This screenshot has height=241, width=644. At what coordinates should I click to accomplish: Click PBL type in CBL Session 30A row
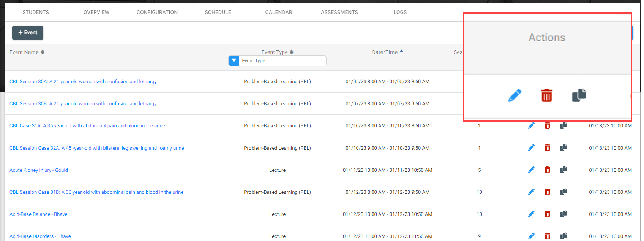coord(278,81)
